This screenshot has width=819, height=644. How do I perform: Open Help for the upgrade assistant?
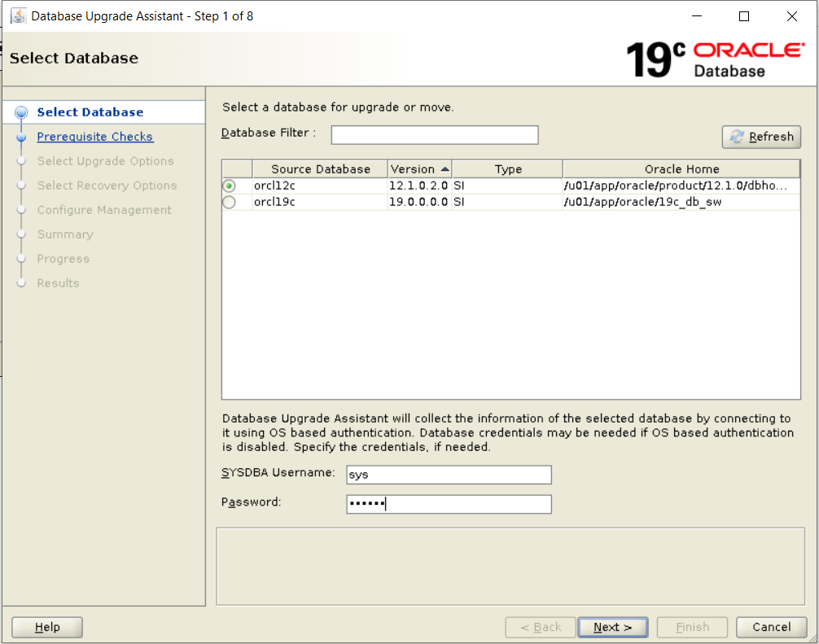(x=47, y=627)
